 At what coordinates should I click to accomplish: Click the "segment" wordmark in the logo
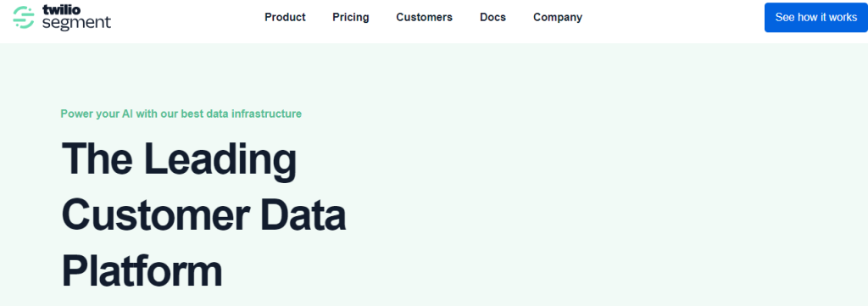76,23
